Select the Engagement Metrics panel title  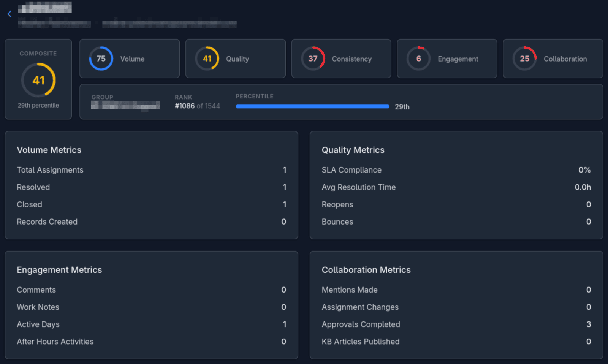pyautogui.click(x=59, y=270)
